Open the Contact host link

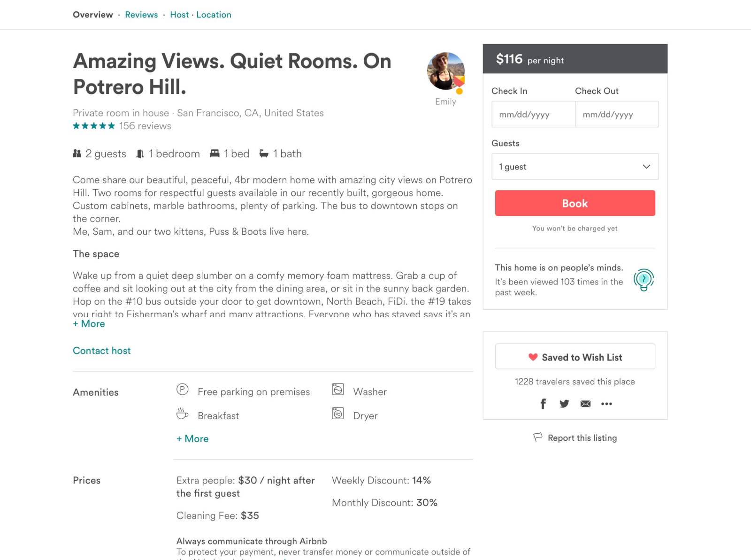point(101,350)
